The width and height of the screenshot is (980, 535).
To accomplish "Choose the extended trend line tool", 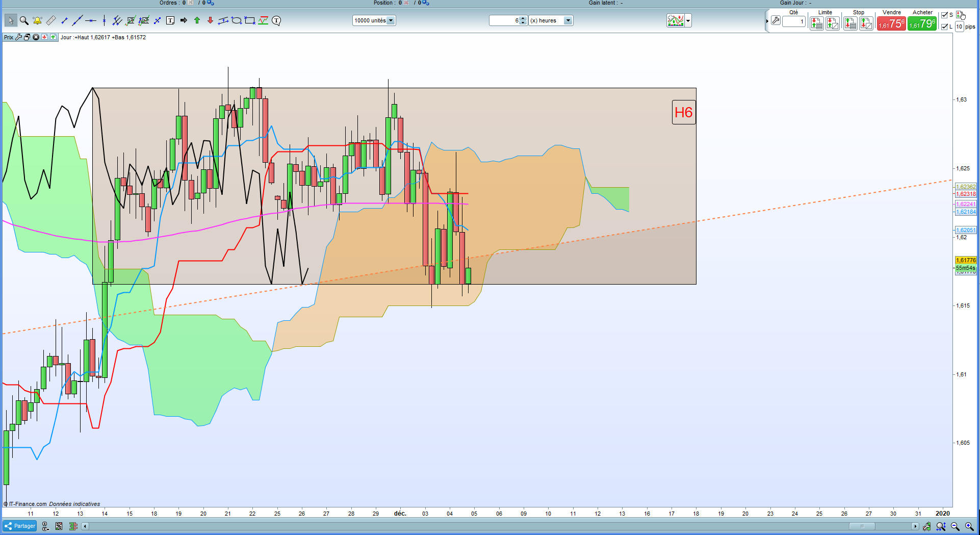I will coord(78,20).
